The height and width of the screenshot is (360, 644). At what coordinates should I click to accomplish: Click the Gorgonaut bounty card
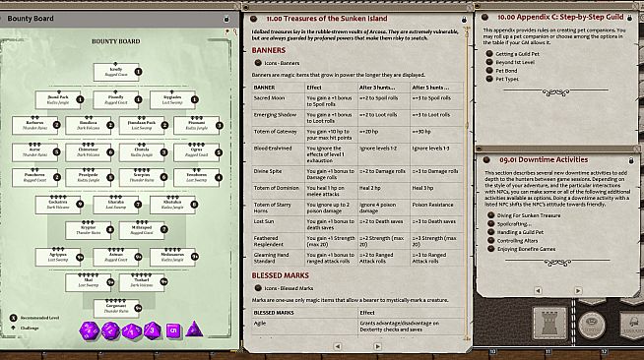tap(116, 308)
